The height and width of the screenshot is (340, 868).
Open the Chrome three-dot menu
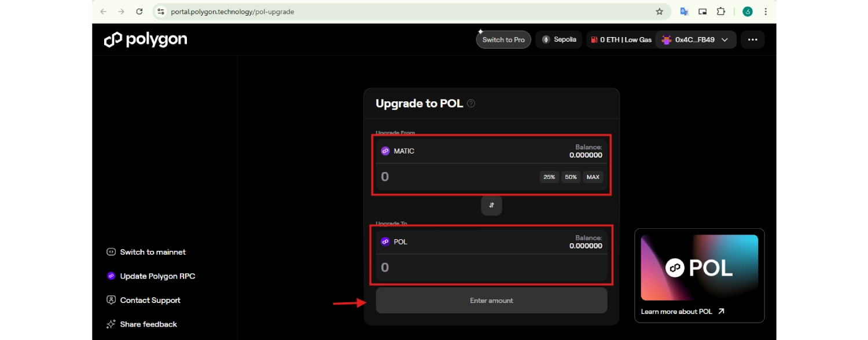pyautogui.click(x=766, y=12)
